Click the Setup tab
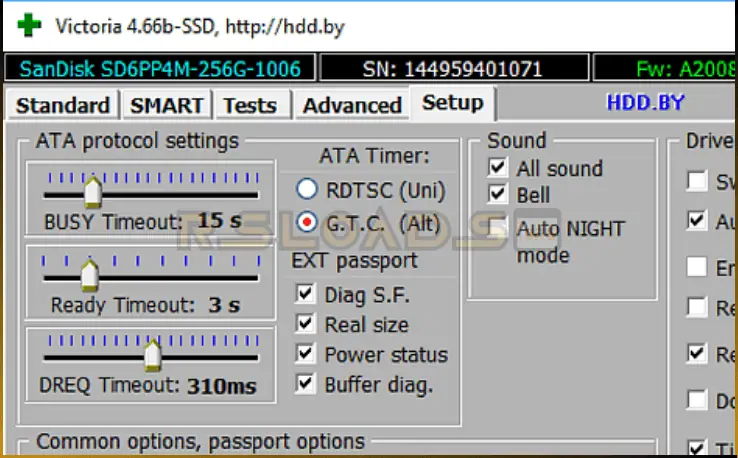This screenshot has width=738, height=458. point(452,102)
